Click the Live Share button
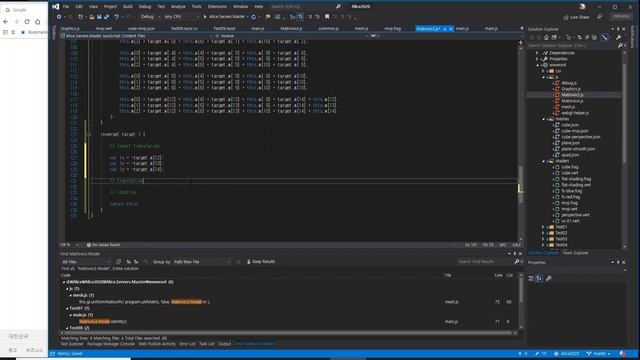This screenshot has height=360, width=640. pos(576,17)
